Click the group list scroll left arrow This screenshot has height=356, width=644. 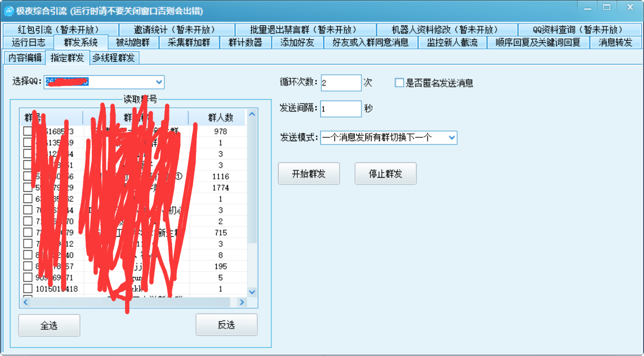(25, 302)
